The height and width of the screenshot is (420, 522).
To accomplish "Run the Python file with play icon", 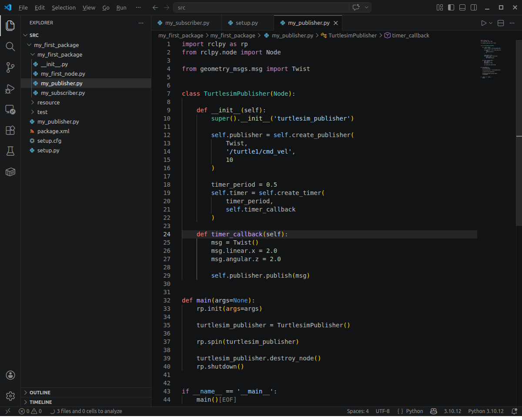I will (484, 23).
